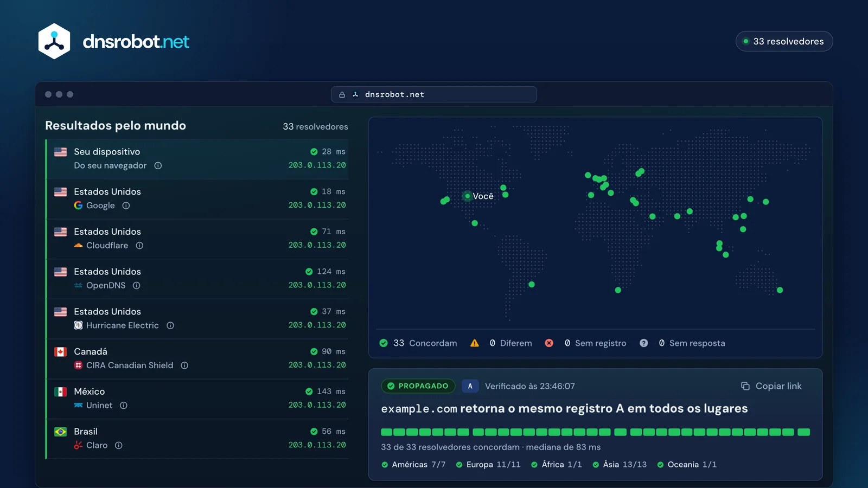Click info icon beside OpenDNS resolver
This screenshot has height=488, width=868.
click(x=137, y=285)
